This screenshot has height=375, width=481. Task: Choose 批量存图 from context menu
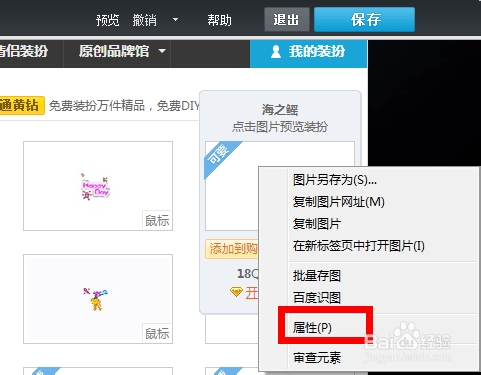pos(317,276)
